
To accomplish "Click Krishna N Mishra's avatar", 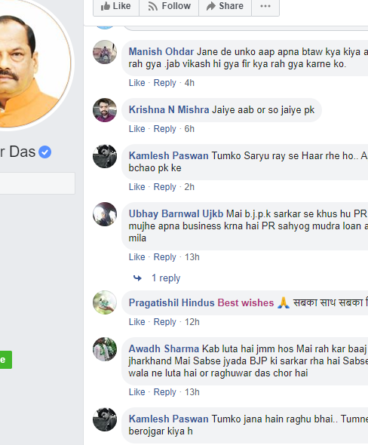I will [x=105, y=110].
